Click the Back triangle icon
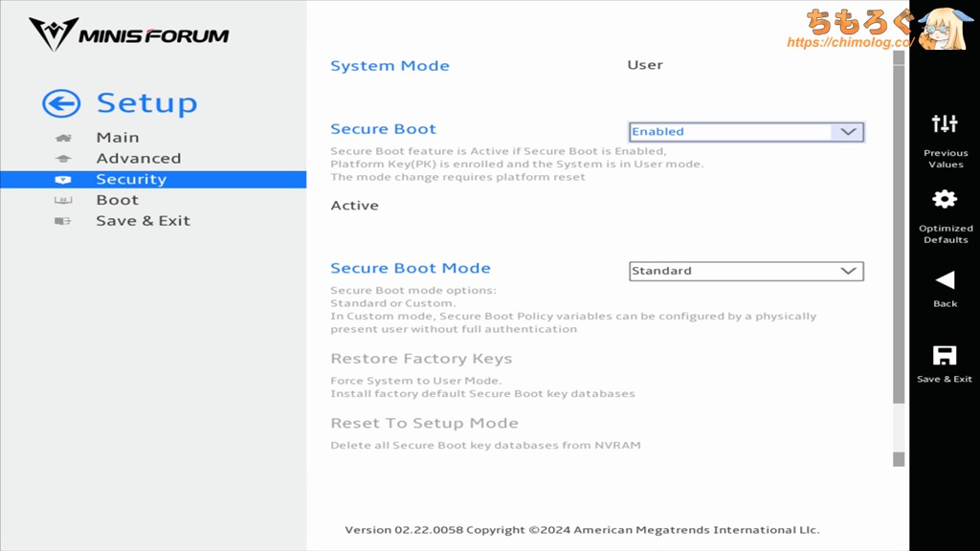This screenshot has width=980, height=551. tap(945, 280)
